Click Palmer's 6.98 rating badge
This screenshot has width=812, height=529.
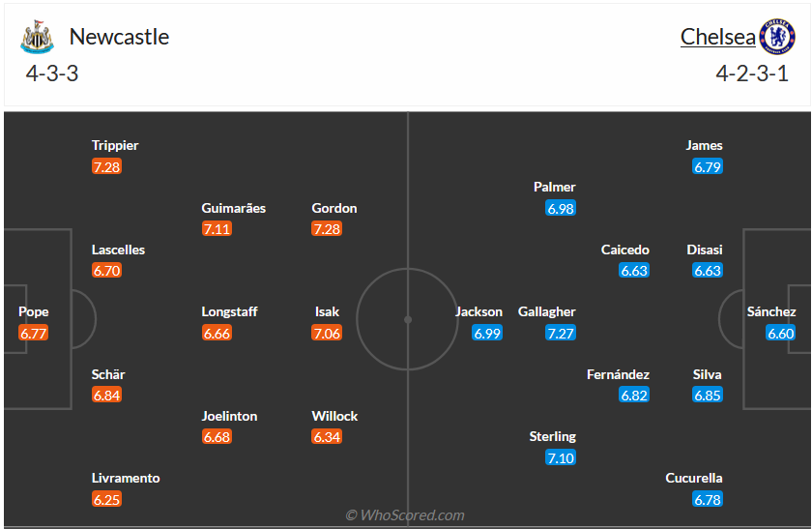(x=561, y=208)
